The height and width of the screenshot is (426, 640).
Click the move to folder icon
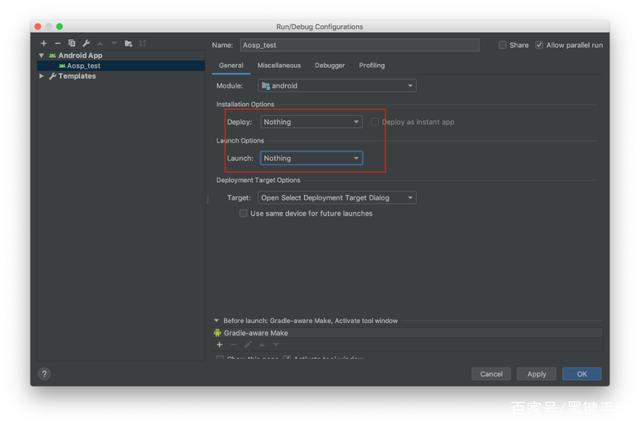[129, 43]
